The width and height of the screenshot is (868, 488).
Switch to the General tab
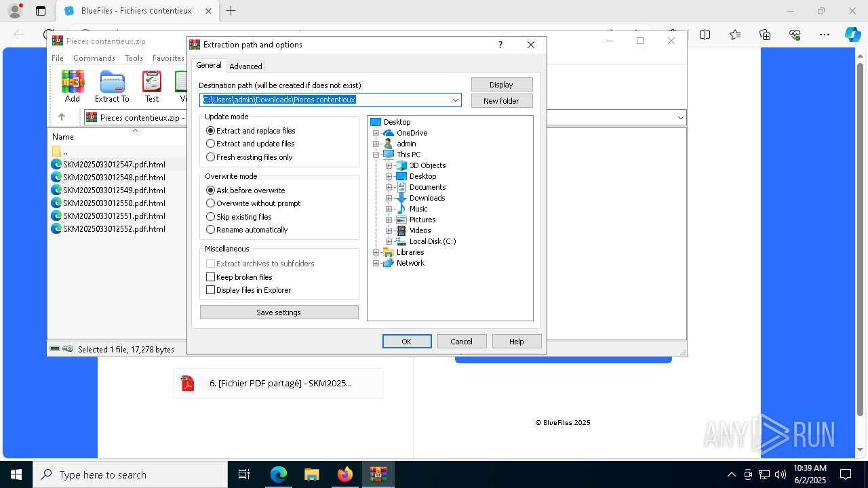pos(209,65)
